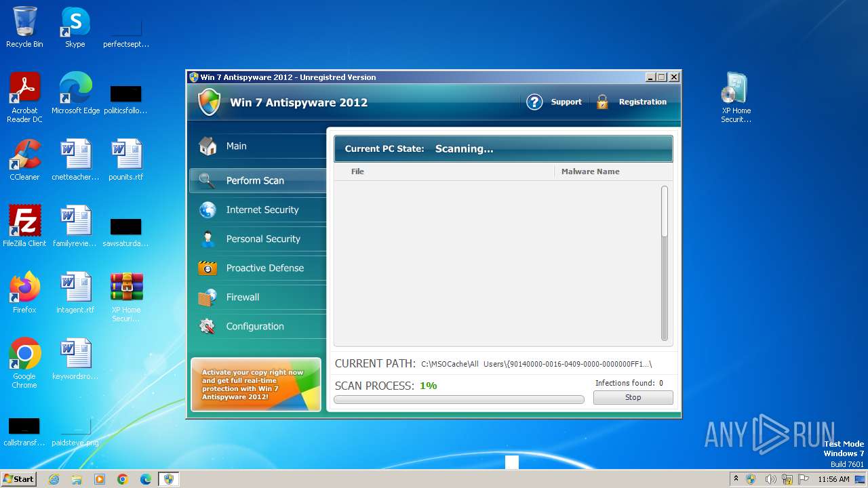Select the Perform Scan menu item
Viewport: 868px width, 488px height.
(258, 180)
